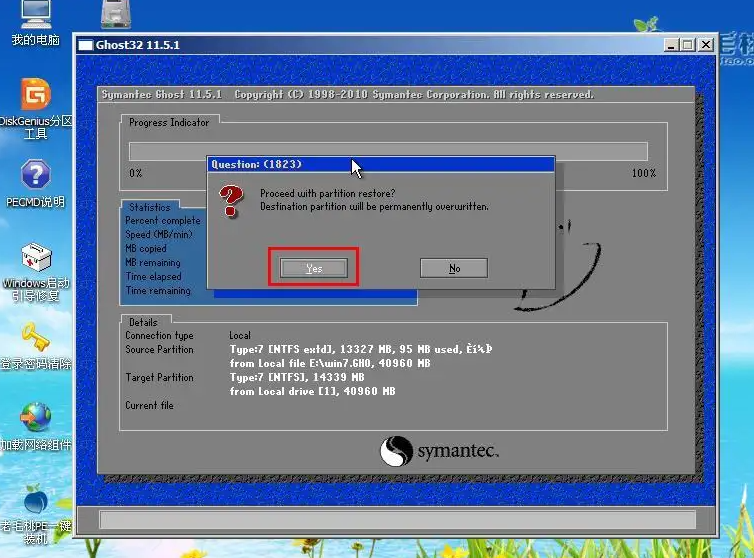This screenshot has height=558, width=754.
Task: Maximize the Ghost32 window
Action: (x=688, y=45)
